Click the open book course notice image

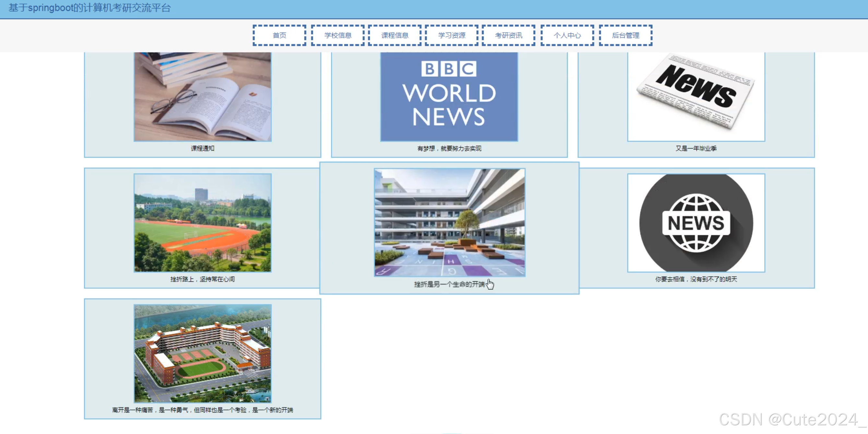[x=203, y=96]
